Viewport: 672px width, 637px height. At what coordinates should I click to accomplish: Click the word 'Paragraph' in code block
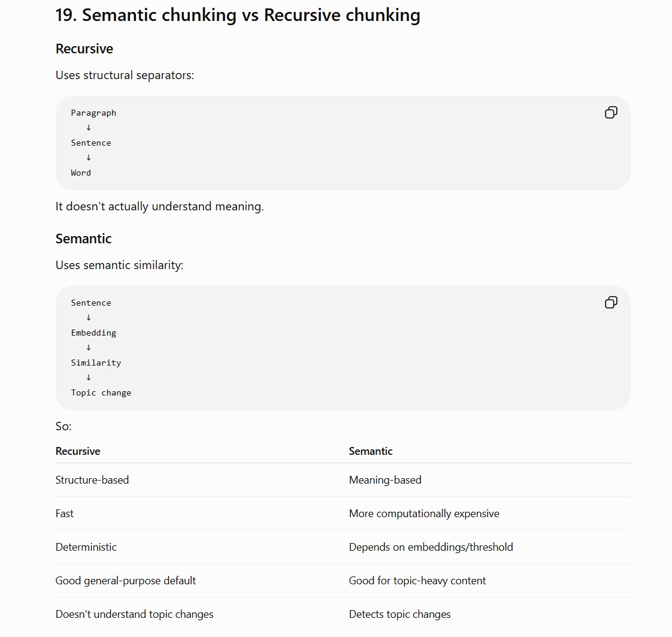pos(93,113)
